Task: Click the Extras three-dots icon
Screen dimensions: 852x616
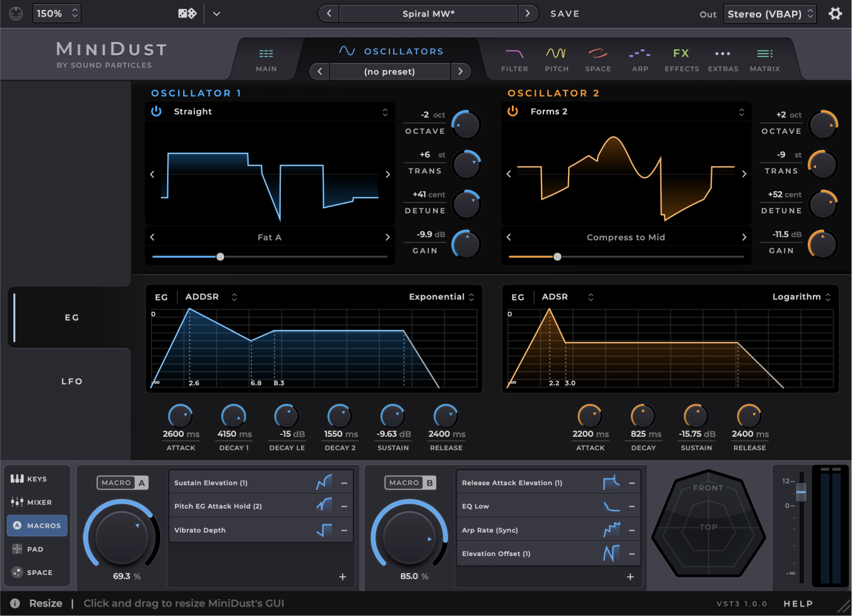Action: (x=723, y=54)
